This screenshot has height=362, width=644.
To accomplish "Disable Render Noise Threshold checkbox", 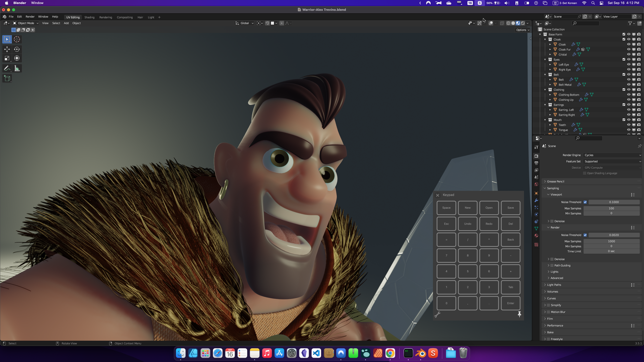I will click(x=585, y=235).
